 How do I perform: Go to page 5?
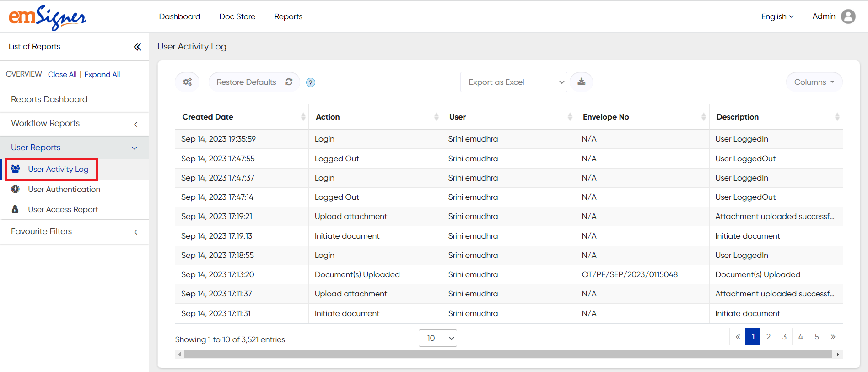817,337
